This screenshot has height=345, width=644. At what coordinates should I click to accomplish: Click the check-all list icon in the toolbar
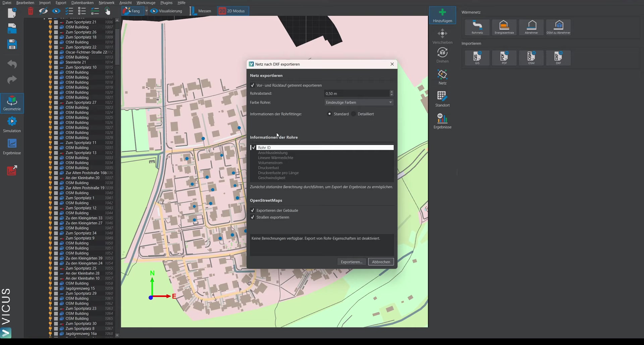[69, 11]
